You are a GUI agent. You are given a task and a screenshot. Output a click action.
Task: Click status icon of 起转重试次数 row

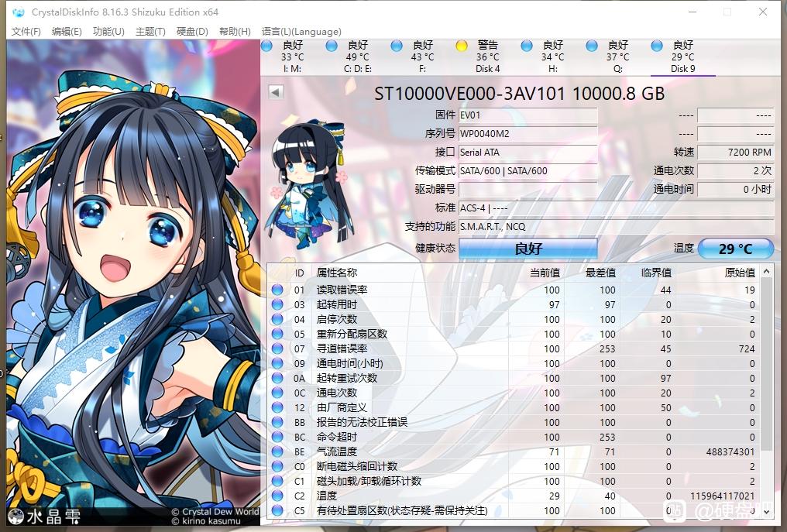(x=277, y=378)
